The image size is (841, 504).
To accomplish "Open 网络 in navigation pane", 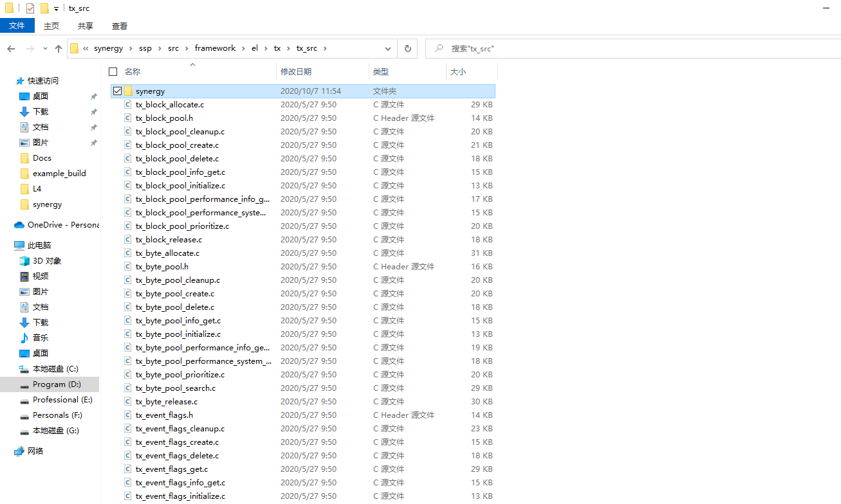I will click(x=35, y=451).
